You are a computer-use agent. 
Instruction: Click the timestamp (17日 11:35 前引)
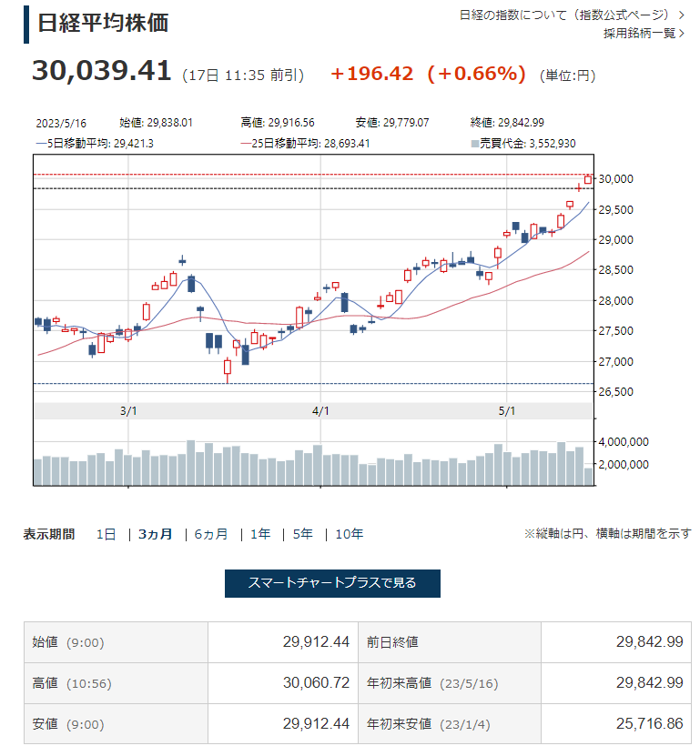click(243, 76)
